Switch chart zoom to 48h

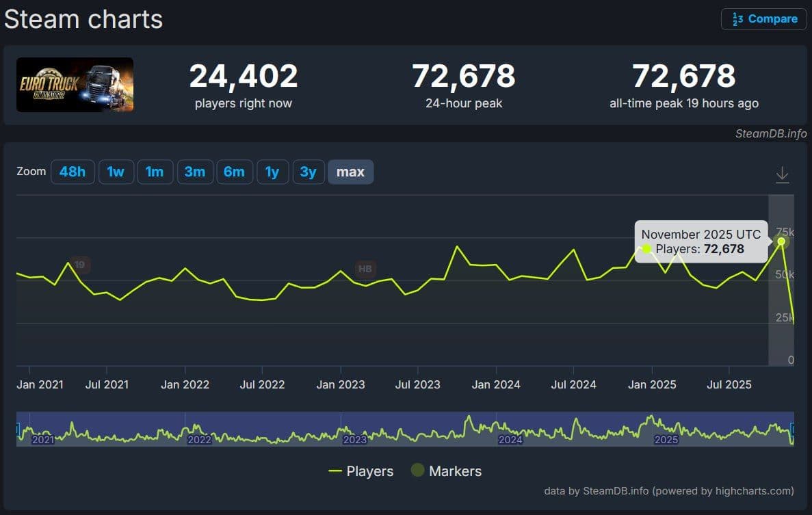[x=73, y=172]
